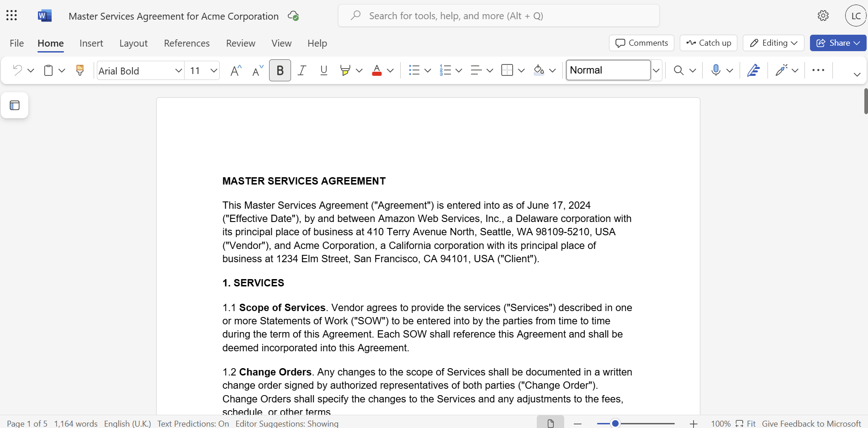This screenshot has width=868, height=428.
Task: Toggle bold formatting off
Action: [280, 70]
